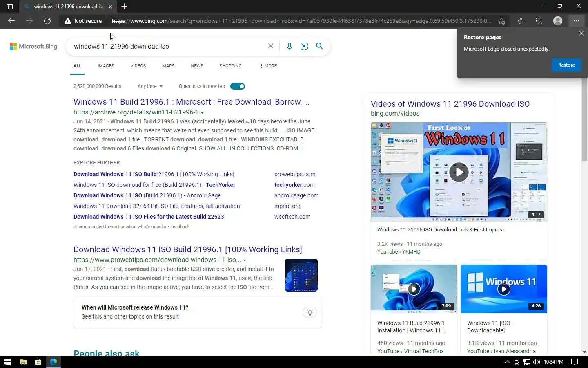This screenshot has width=588, height=368.
Task: Open the Favorites list icon
Action: point(521,21)
